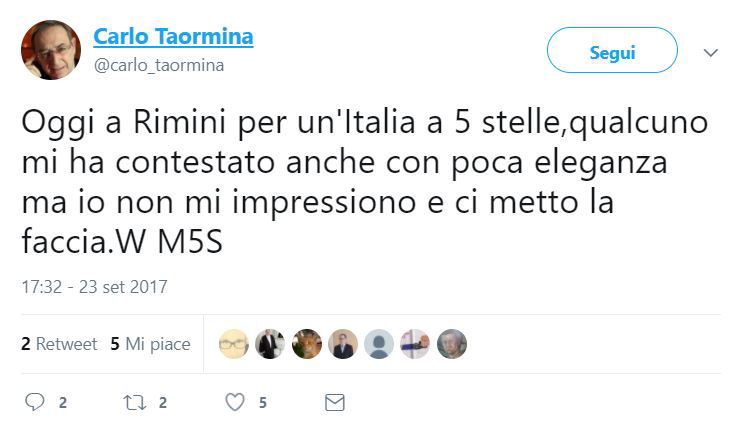View the list of 2 Retweet
736x435 pixels.
(59, 344)
